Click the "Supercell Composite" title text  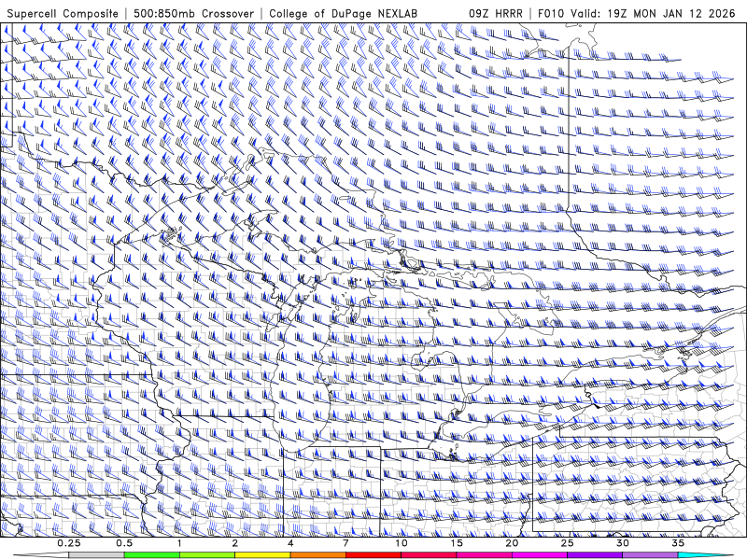63,14
